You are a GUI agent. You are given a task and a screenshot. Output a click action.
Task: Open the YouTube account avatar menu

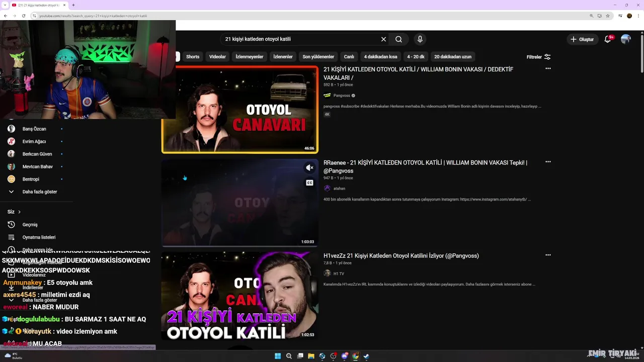click(x=626, y=39)
